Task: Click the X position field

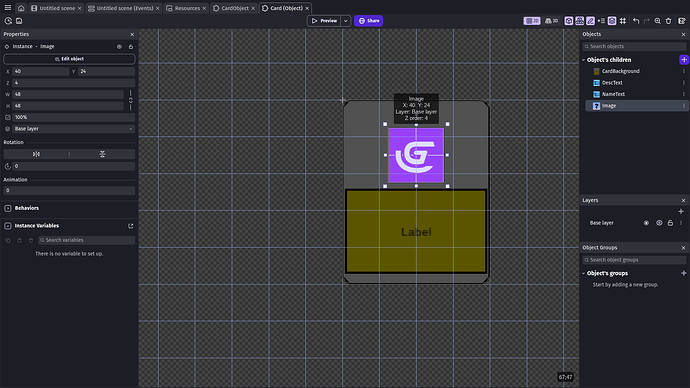Action: 40,71
